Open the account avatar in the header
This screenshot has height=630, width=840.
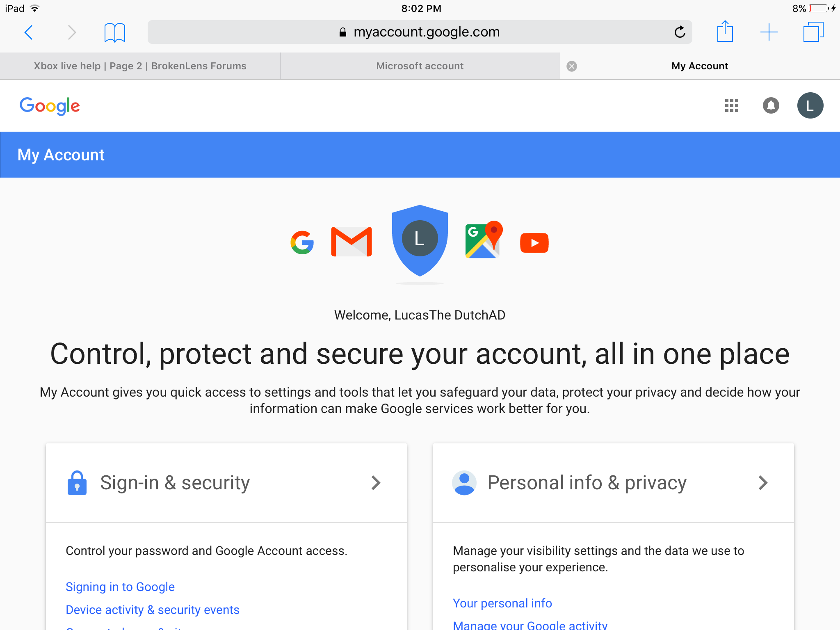click(x=810, y=105)
